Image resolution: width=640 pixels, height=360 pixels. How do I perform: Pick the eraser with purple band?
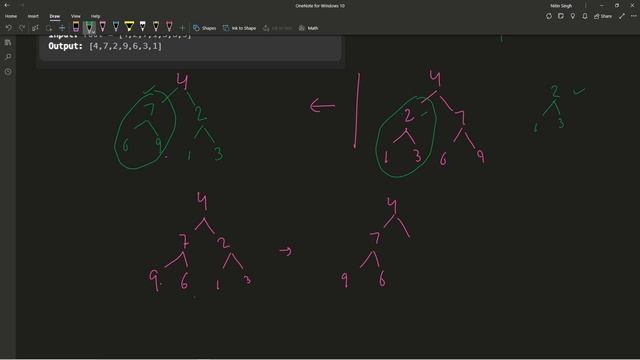[x=76, y=27]
